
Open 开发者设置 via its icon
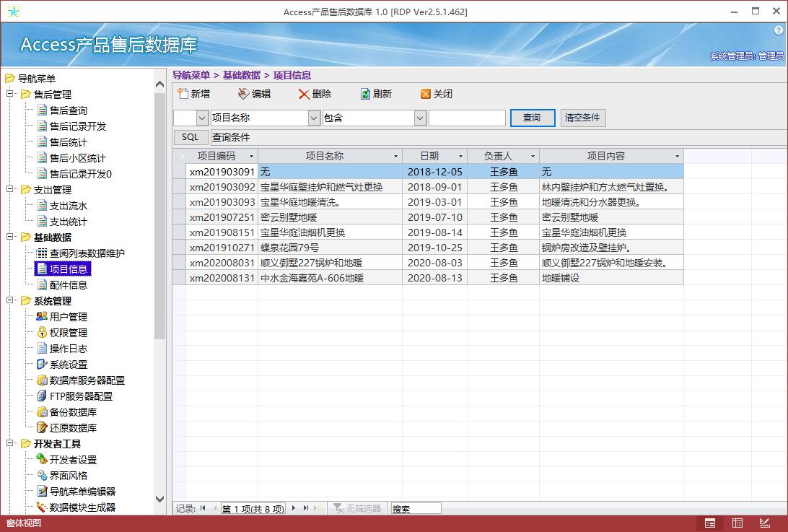pos(42,460)
